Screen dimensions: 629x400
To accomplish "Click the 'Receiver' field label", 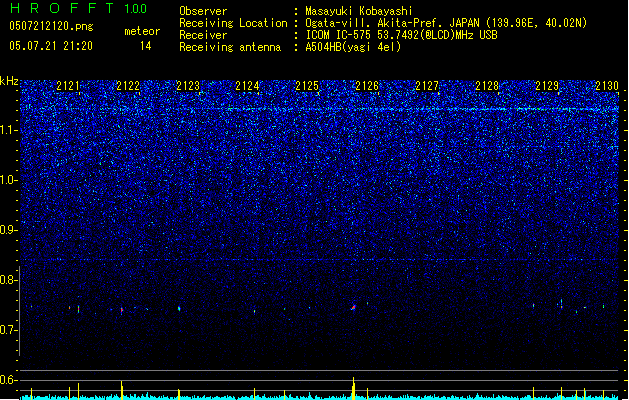I will point(203,35).
